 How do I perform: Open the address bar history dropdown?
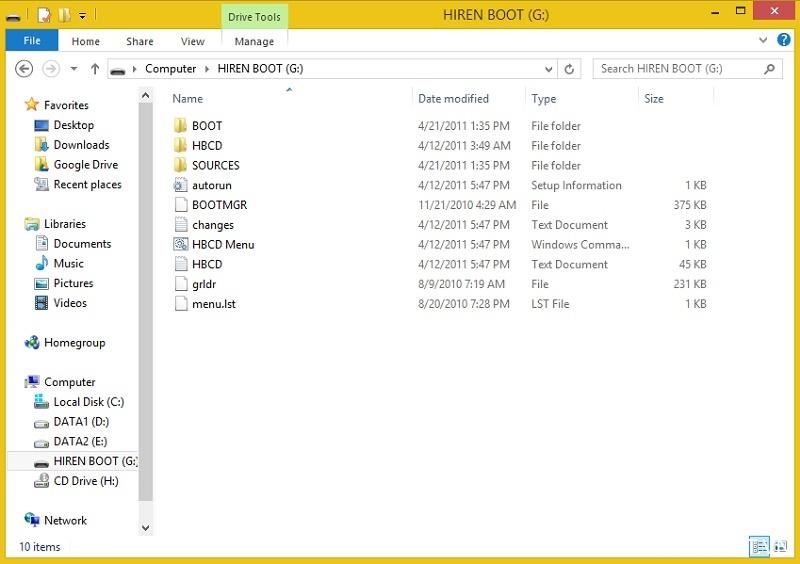548,69
